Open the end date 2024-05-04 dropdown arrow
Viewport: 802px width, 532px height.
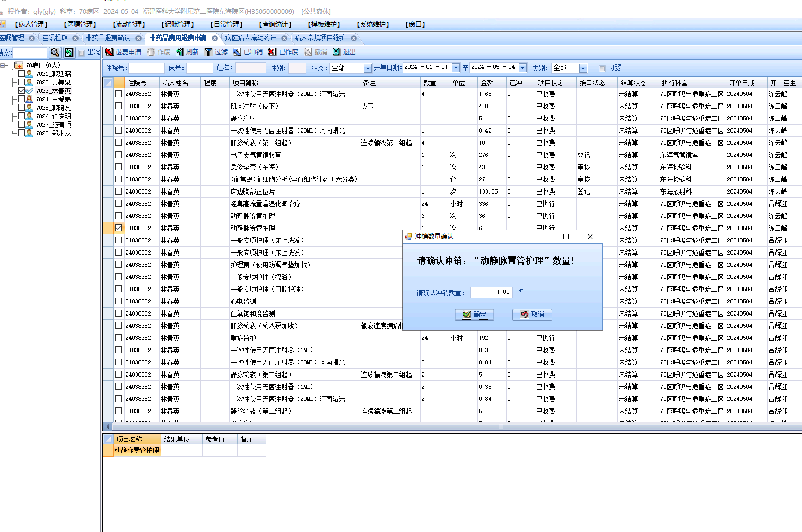[522, 68]
